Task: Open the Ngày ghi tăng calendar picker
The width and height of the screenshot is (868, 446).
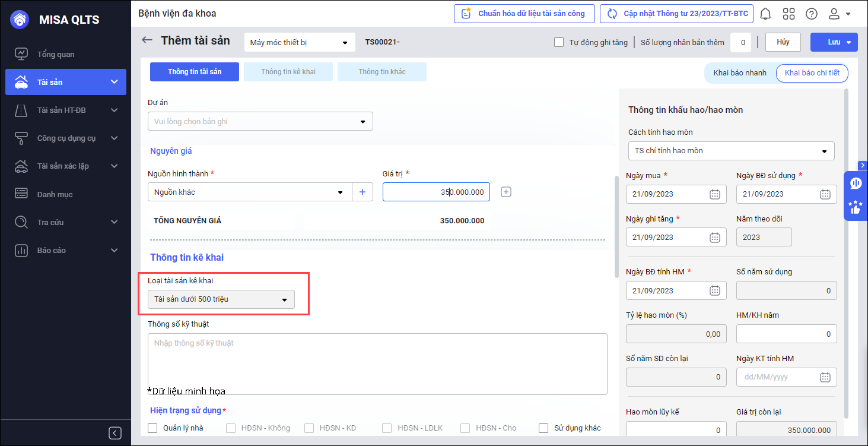Action: tap(715, 238)
